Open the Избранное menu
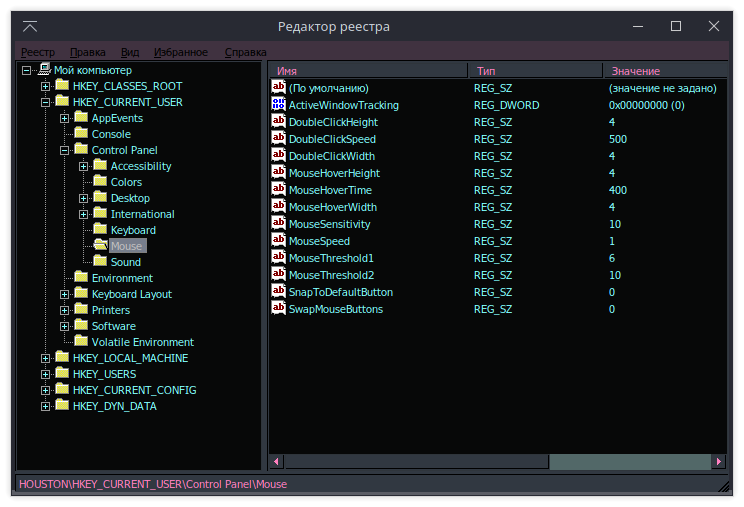Screen dimensions: 744x507 181,52
